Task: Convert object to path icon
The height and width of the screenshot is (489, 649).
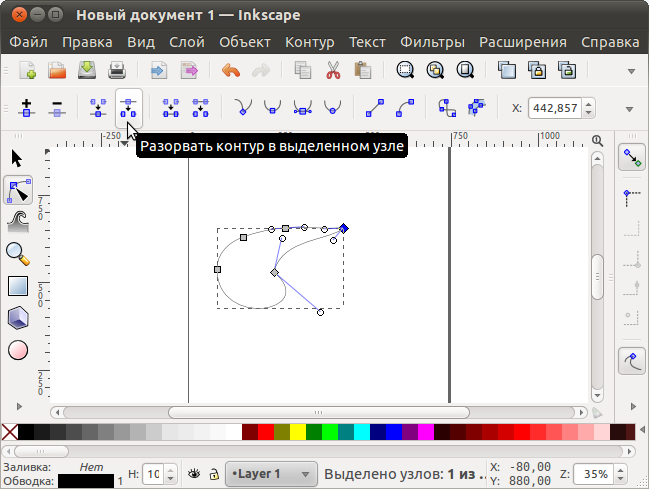Action: (x=447, y=108)
